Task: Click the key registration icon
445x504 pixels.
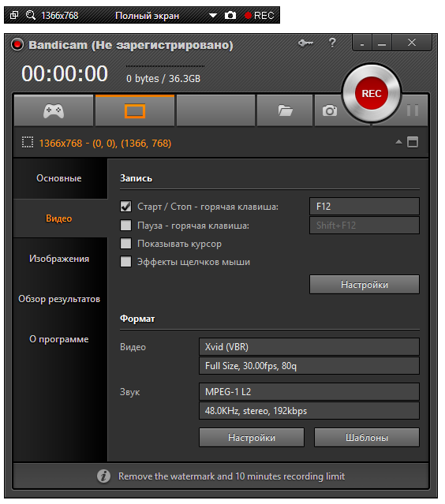Action: (305, 43)
